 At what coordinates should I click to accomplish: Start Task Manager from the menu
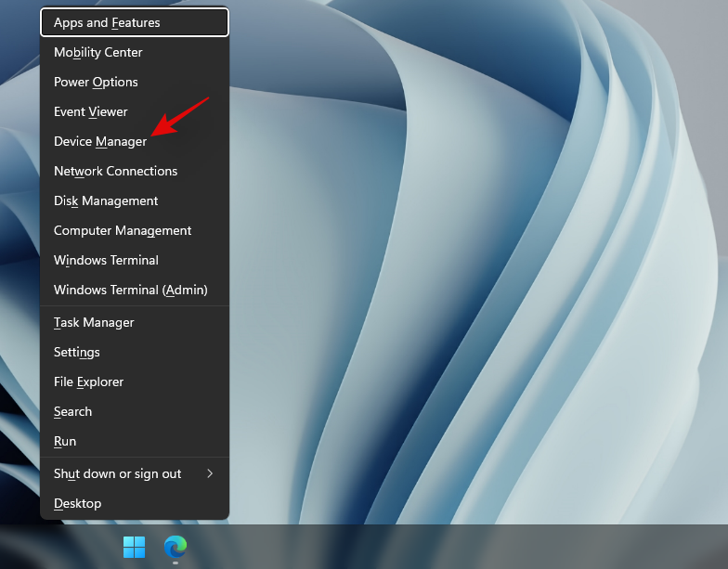pos(135,322)
